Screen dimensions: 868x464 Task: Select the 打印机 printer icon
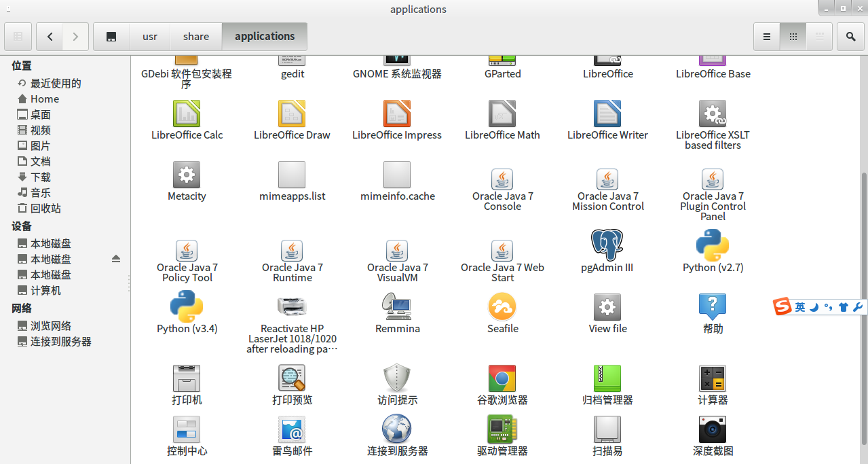click(x=187, y=378)
